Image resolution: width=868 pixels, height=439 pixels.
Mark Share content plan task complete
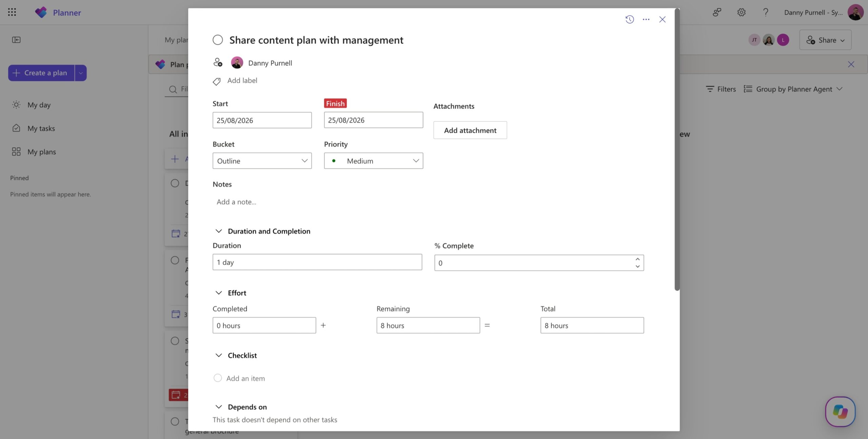[218, 40]
